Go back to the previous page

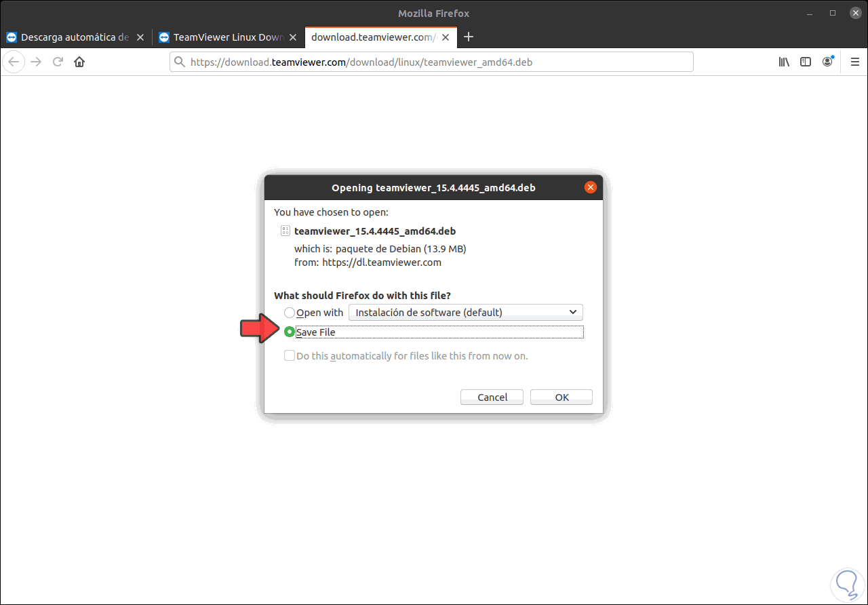[14, 62]
